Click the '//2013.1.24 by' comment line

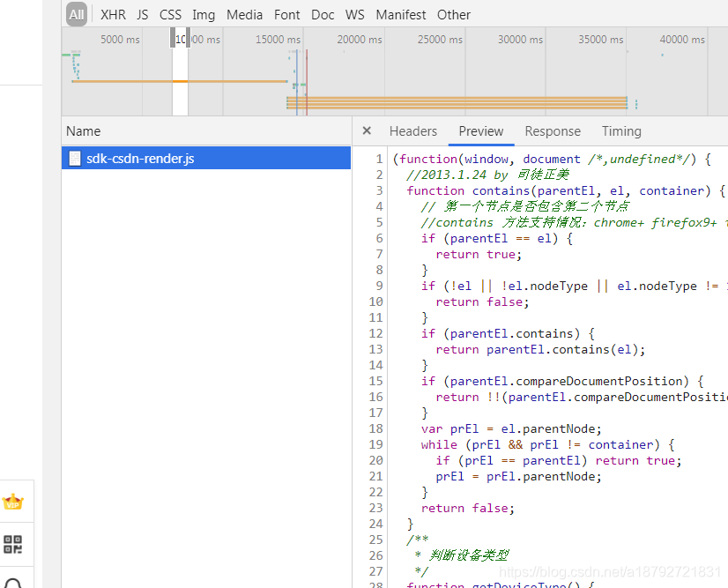[x=487, y=175]
